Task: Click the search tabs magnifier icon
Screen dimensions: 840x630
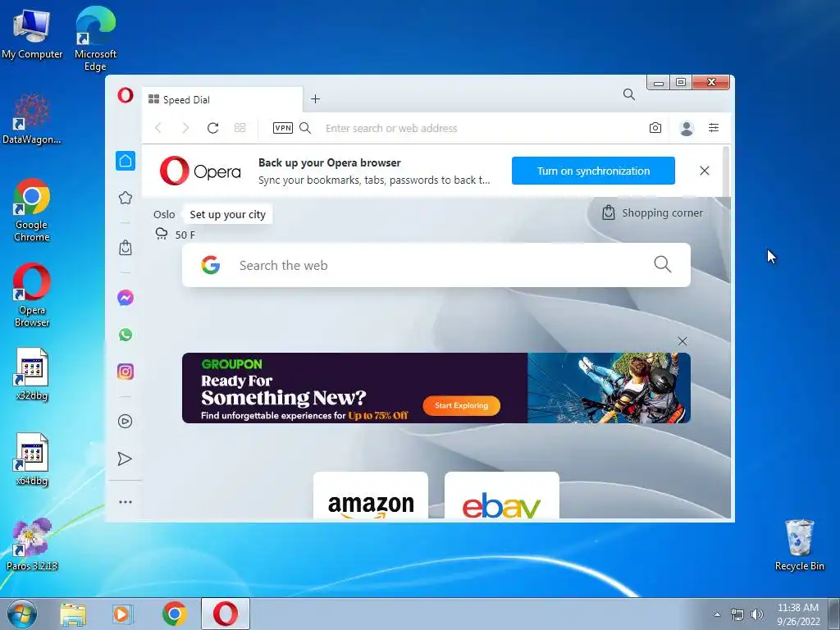Action: click(629, 95)
